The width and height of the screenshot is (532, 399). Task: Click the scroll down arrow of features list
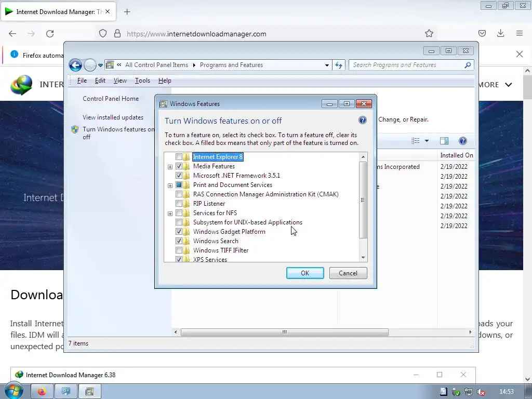pyautogui.click(x=363, y=258)
